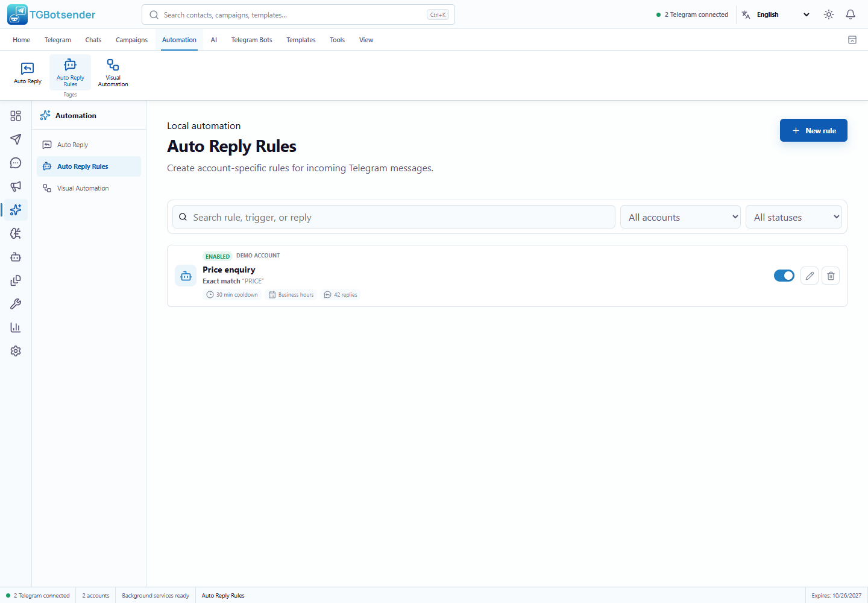The image size is (868, 603).
Task: Collapse the ribbon using top-right panel icon
Action: tap(852, 40)
